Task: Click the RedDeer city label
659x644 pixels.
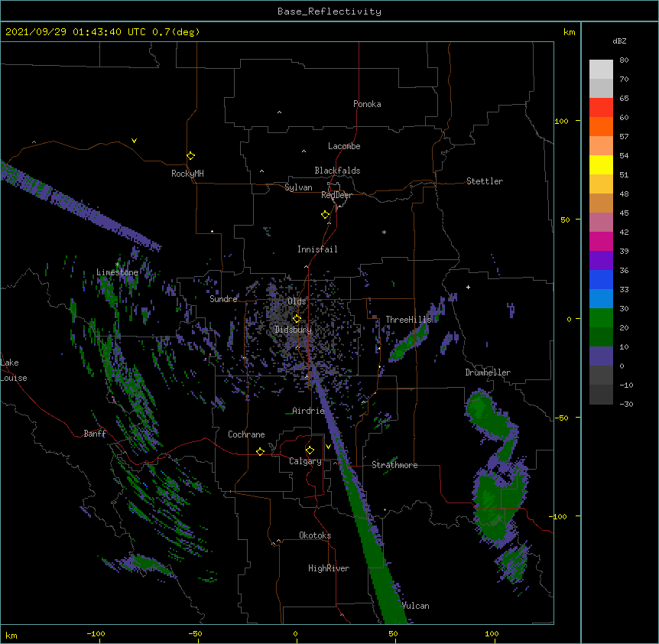Action: [336, 195]
